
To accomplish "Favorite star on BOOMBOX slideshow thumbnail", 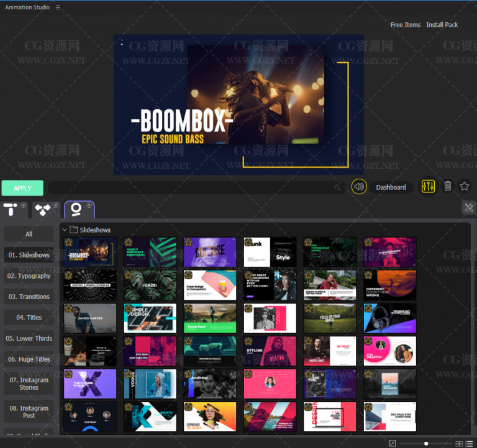I will (x=68, y=242).
